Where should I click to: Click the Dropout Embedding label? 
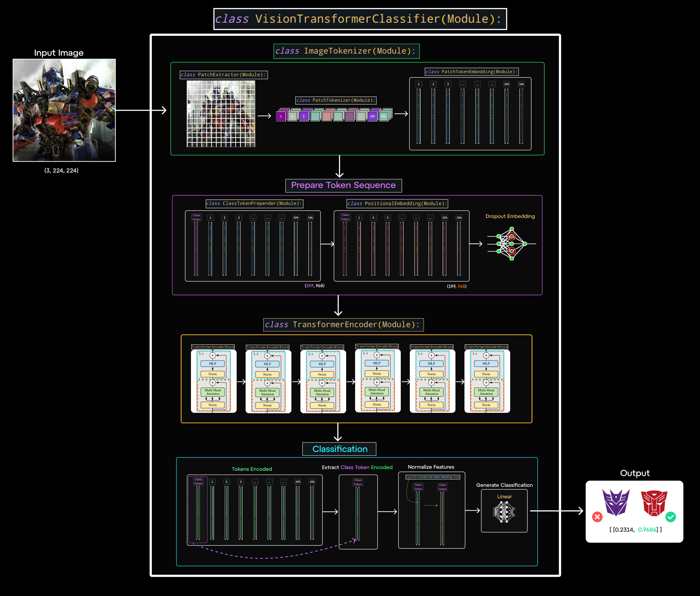510,216
